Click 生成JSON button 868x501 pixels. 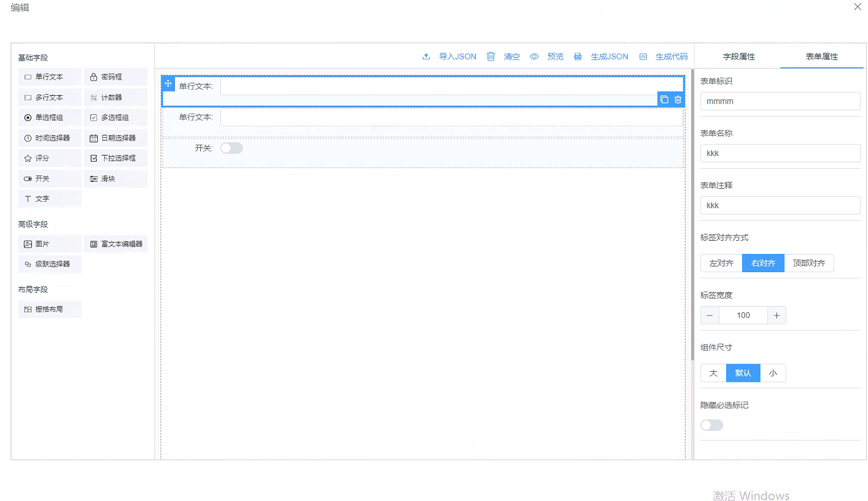601,56
